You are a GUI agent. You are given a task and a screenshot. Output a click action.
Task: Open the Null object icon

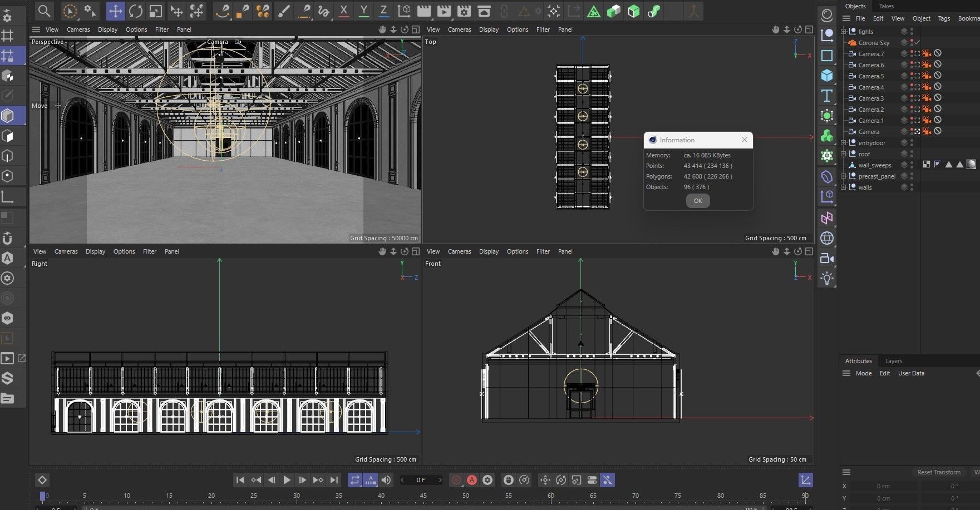coord(827,35)
